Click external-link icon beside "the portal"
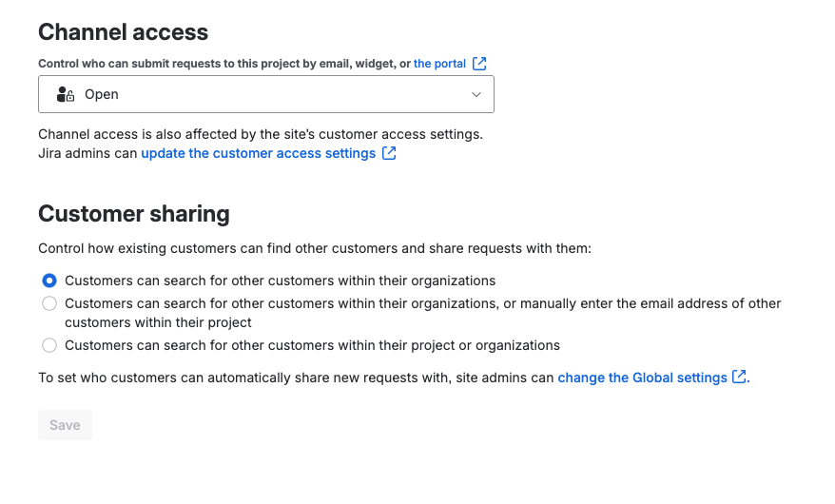Viewport: 835px width, 504px height. click(480, 64)
